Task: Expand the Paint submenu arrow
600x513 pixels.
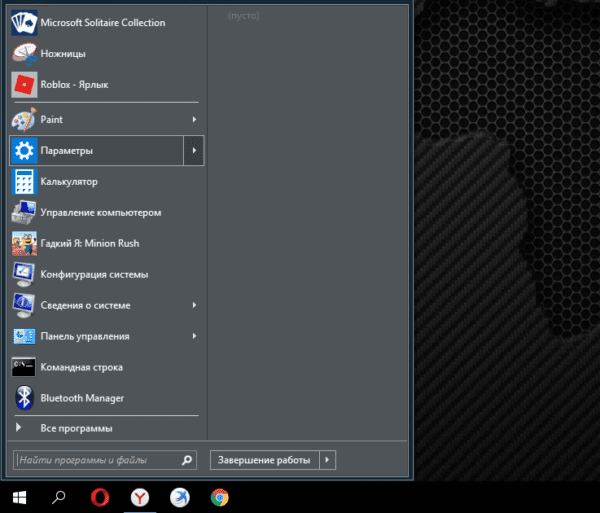Action: click(194, 119)
